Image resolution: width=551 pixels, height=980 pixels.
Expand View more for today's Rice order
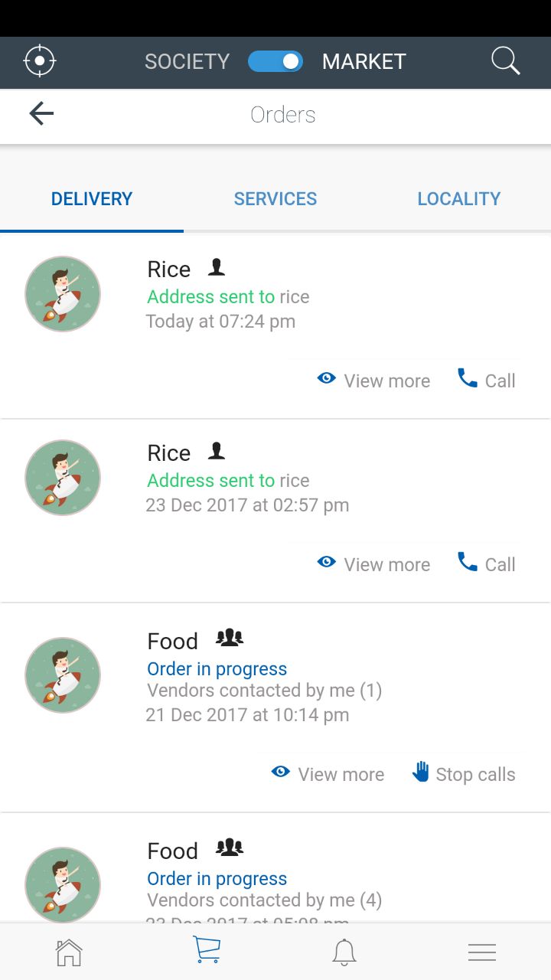(374, 381)
